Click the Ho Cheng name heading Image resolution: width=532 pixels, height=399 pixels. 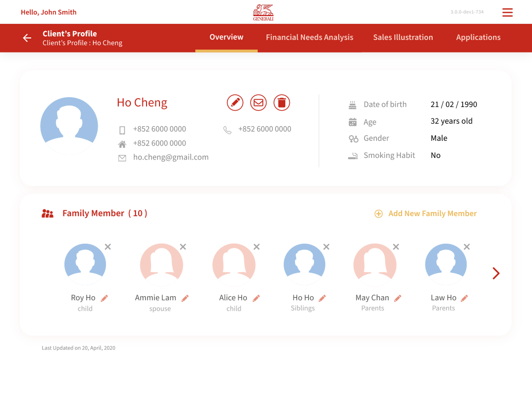point(142,102)
